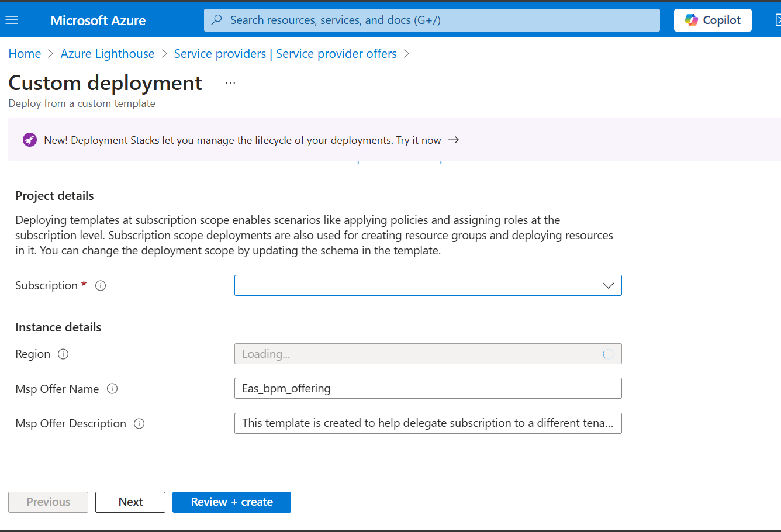Click the Deployment Stacks rocket icon
This screenshot has width=781, height=532.
pyautogui.click(x=30, y=140)
